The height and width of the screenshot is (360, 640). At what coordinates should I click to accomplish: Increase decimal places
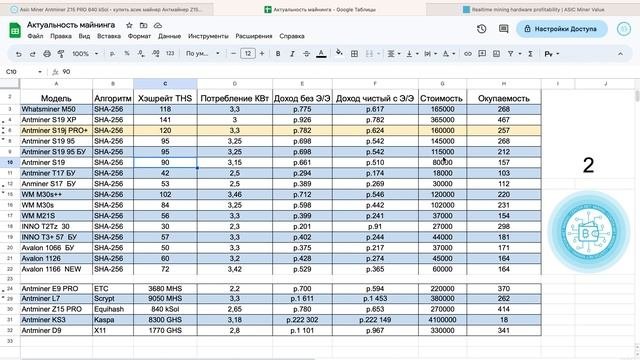click(156, 53)
